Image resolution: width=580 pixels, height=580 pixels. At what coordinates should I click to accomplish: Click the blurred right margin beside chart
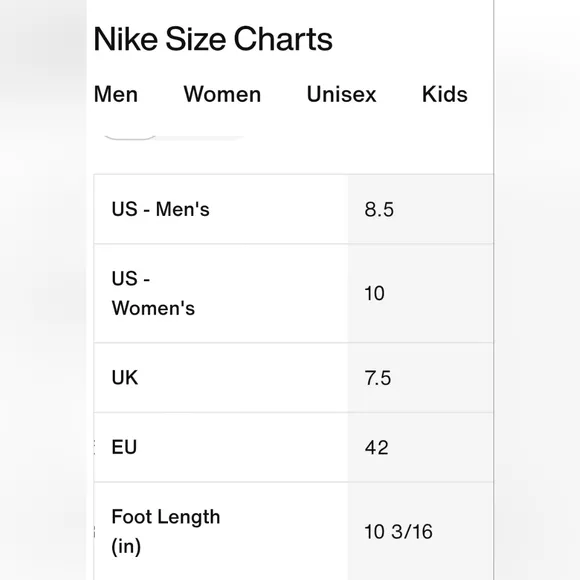[x=537, y=290]
